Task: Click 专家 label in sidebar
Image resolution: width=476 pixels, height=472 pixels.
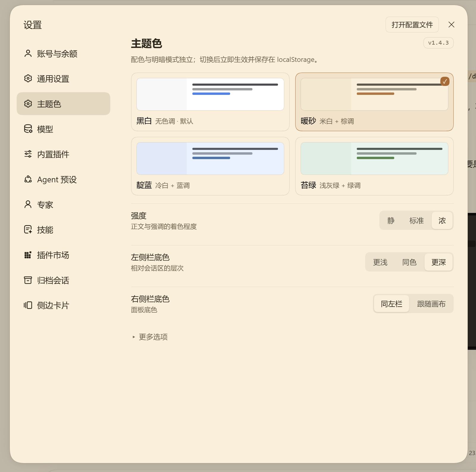Action: (45, 205)
